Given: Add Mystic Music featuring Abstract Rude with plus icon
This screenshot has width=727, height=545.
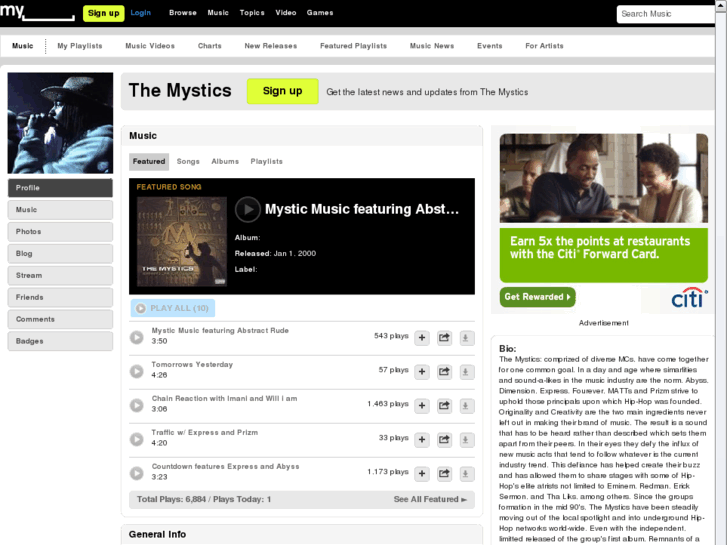Looking at the screenshot, I should (422, 338).
